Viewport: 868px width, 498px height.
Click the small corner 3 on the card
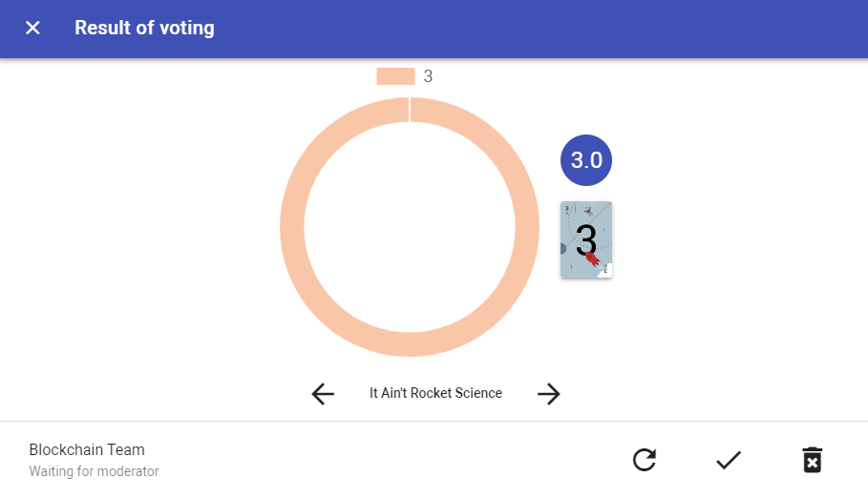pos(566,209)
